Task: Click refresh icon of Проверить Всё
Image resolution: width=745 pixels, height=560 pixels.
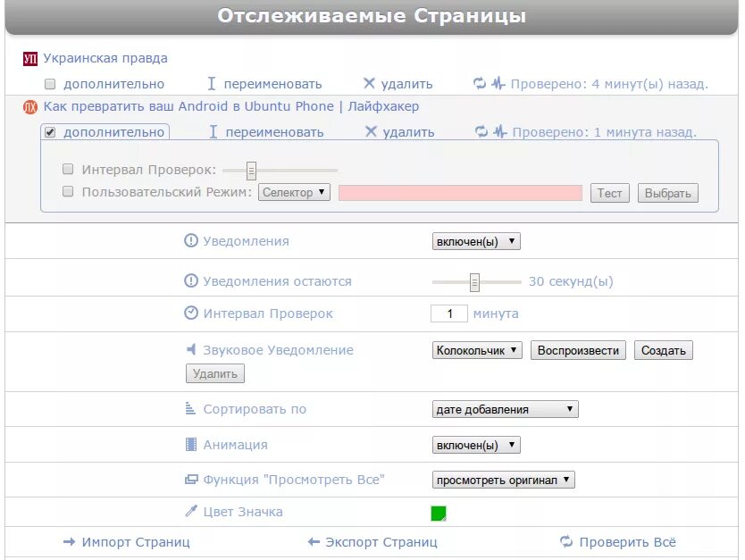Action: 566,541
